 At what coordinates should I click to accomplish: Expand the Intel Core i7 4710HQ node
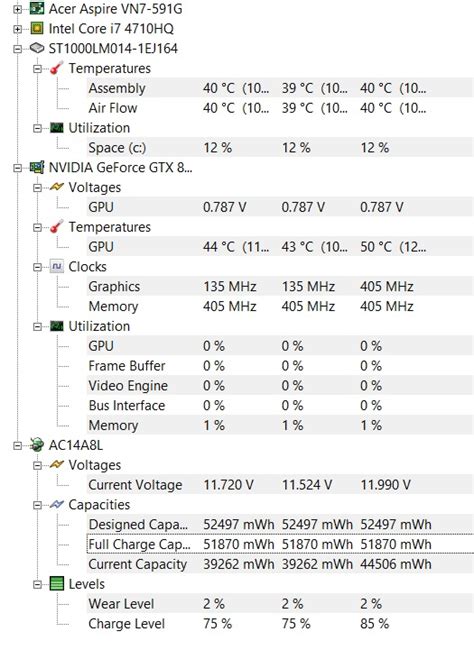coord(17,29)
